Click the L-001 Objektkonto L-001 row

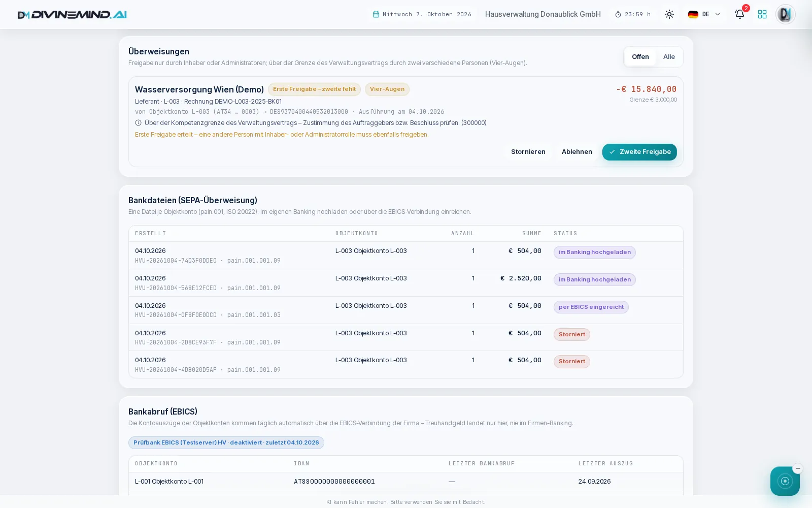click(406, 482)
